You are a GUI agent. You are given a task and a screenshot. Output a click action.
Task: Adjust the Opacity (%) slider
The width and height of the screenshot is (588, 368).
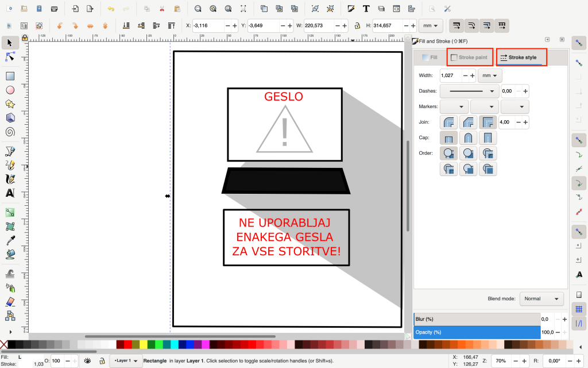click(x=477, y=332)
